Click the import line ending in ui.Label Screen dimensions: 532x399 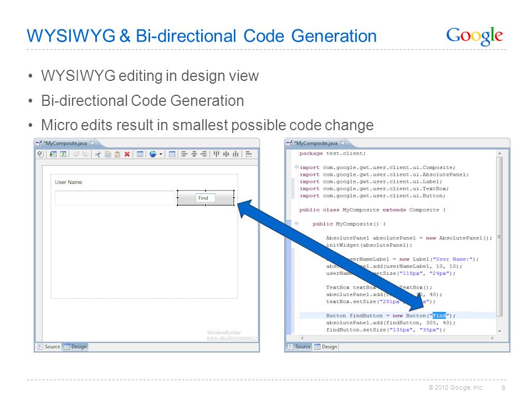click(371, 182)
